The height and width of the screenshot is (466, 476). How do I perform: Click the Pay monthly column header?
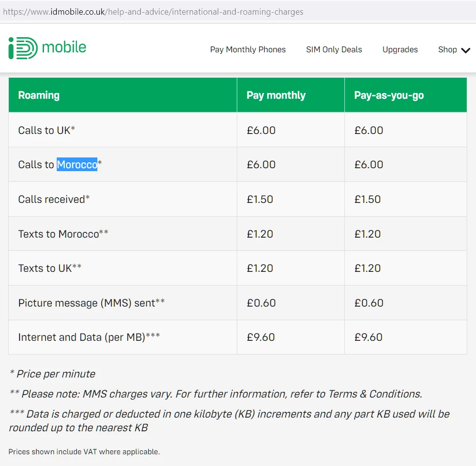276,95
